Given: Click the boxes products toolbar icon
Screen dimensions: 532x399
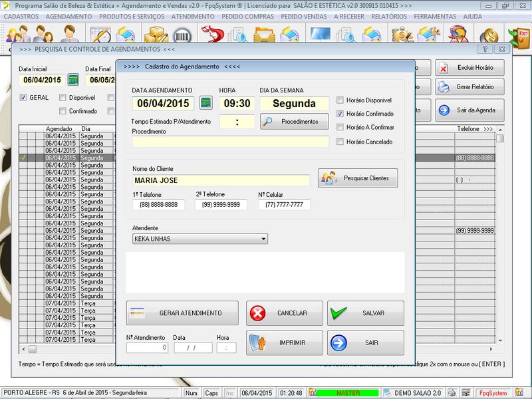Looking at the screenshot, I should pos(157,35).
